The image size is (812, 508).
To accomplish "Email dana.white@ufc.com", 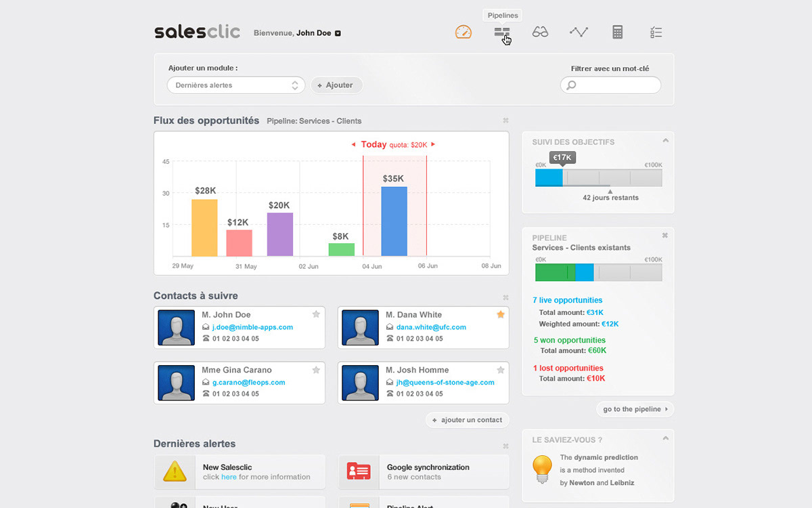I will point(431,327).
